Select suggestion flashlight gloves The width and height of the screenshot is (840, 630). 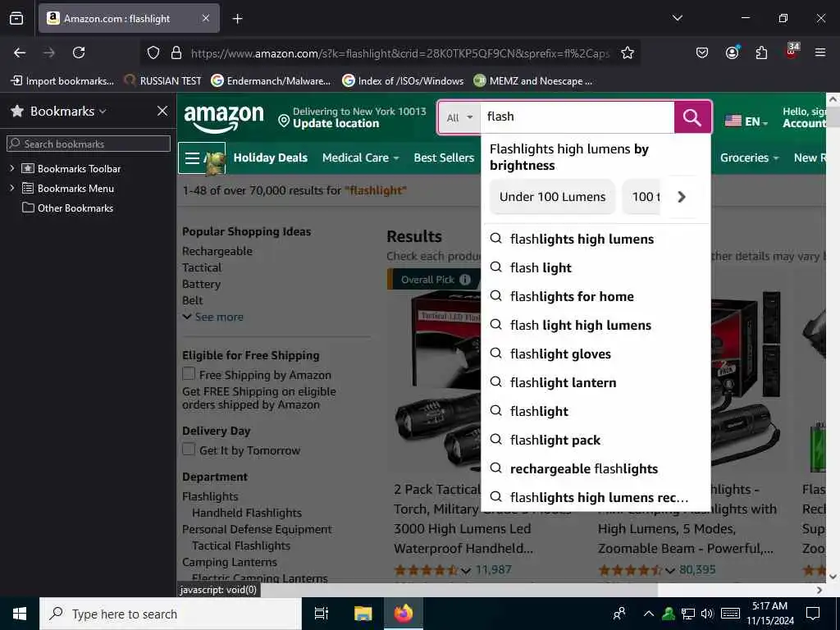coord(560,354)
